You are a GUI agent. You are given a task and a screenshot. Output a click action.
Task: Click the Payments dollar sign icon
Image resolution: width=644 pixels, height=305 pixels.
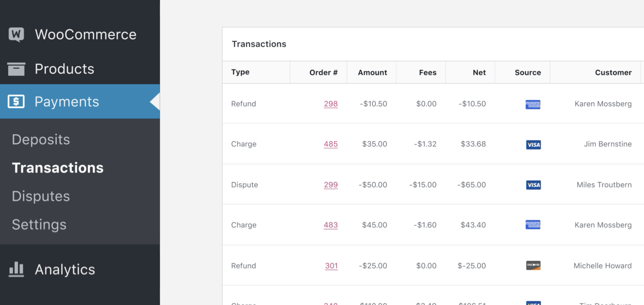[x=16, y=101]
